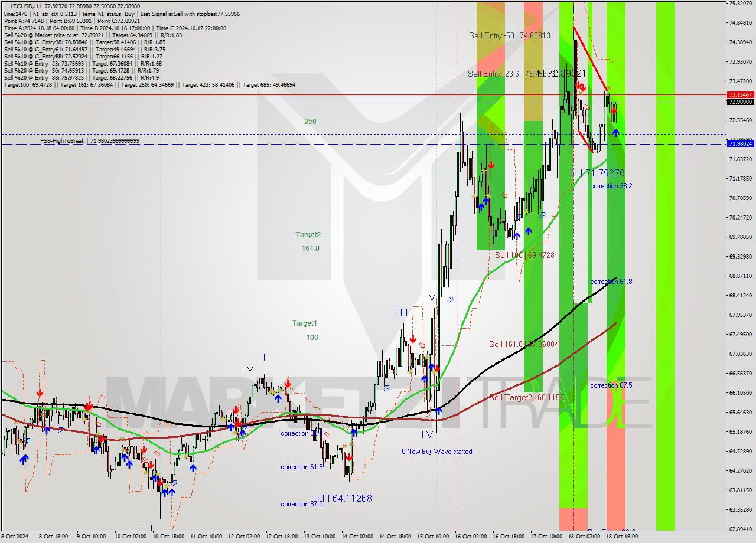Click the 64.27020 price axis label
Image resolution: width=756 pixels, height=543 pixels.
[740, 470]
